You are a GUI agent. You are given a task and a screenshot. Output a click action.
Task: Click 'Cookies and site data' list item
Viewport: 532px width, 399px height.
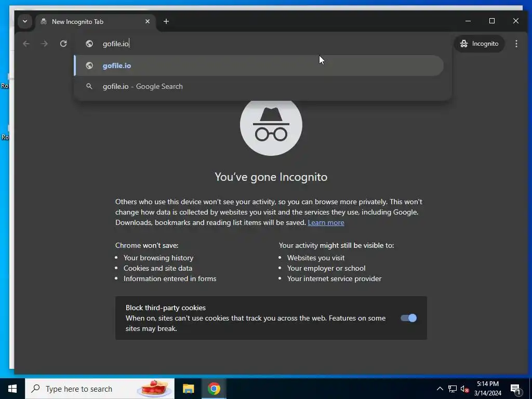pos(158,268)
